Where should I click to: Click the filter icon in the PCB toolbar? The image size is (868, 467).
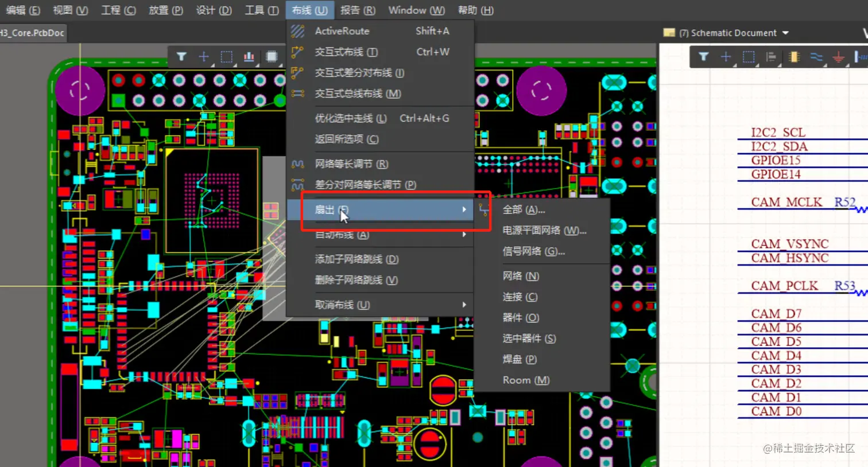pos(181,56)
